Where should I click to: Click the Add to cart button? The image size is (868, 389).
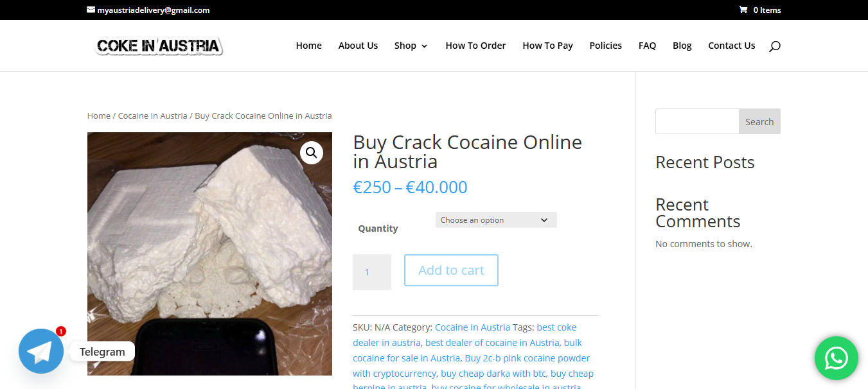(451, 270)
